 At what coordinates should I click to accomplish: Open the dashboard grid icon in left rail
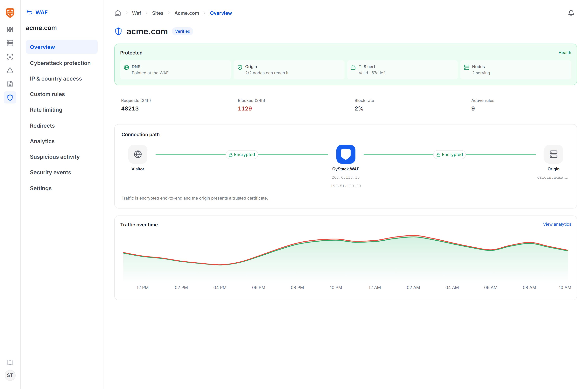point(10,30)
